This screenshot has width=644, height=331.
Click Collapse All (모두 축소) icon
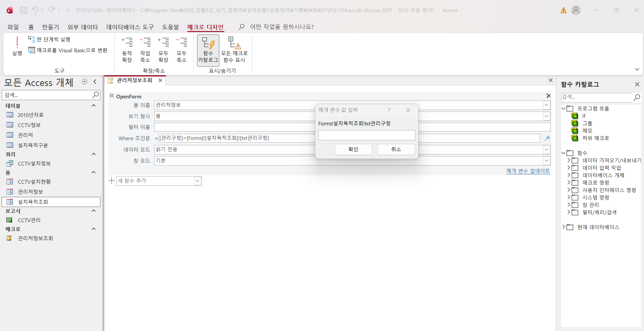click(182, 50)
